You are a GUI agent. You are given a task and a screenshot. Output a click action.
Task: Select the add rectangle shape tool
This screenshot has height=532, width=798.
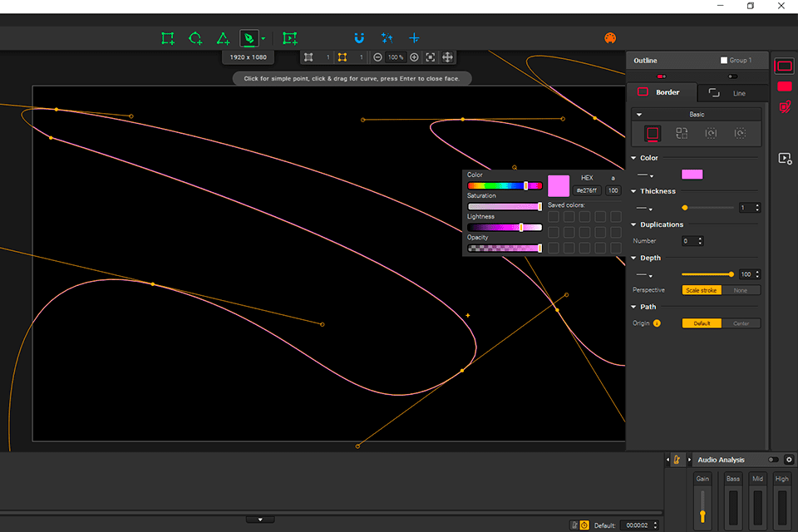pyautogui.click(x=168, y=38)
